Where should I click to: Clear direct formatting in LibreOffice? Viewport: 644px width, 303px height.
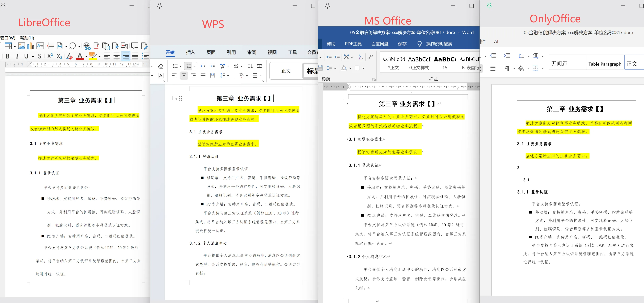coord(70,56)
